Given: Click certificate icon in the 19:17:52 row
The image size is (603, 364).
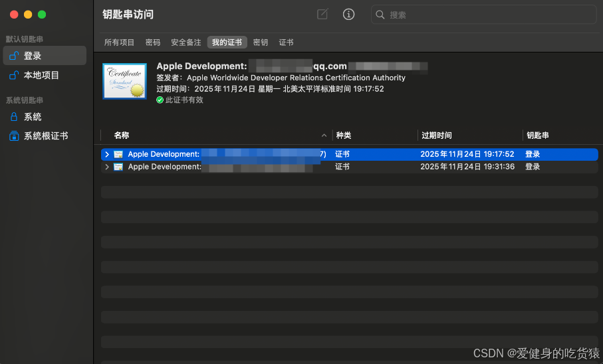Looking at the screenshot, I should pyautogui.click(x=118, y=154).
